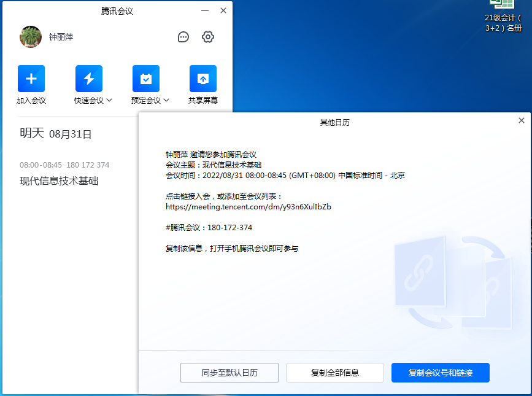Screen dimensions: 532x396
Task: Click the 复制全部信息 button
Action: (335, 373)
